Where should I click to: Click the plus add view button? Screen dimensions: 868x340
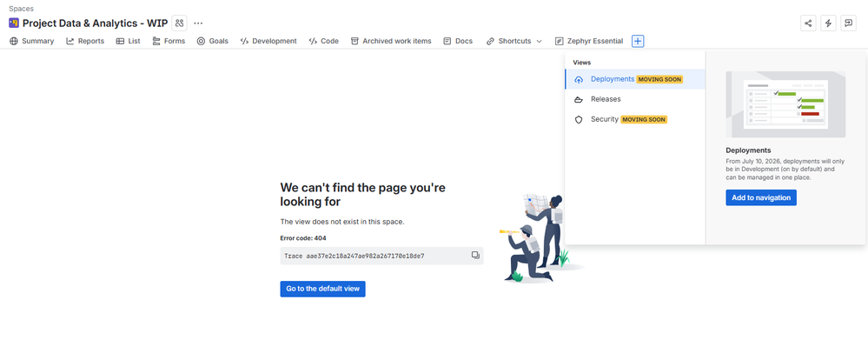tap(638, 41)
